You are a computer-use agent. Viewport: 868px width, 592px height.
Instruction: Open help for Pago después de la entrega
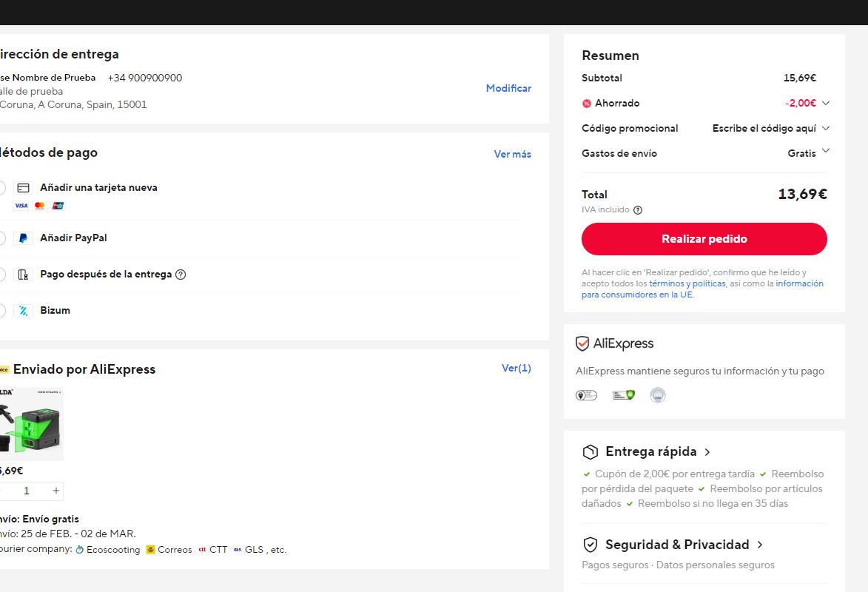pyautogui.click(x=181, y=275)
